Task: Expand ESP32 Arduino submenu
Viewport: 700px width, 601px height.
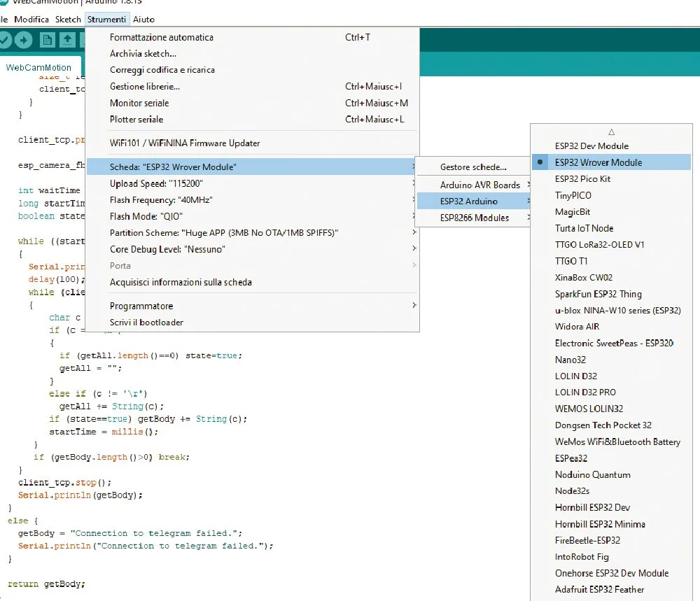Action: click(x=473, y=201)
